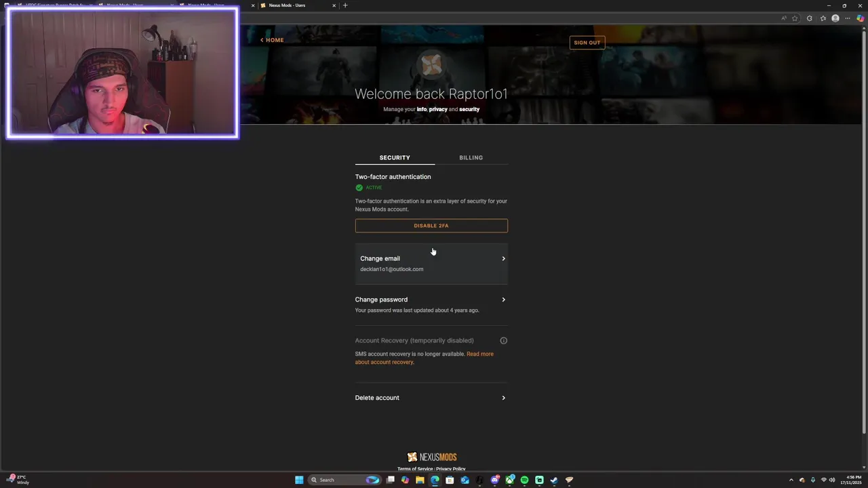Expand the Delete account chevron arrow

pyautogui.click(x=503, y=398)
